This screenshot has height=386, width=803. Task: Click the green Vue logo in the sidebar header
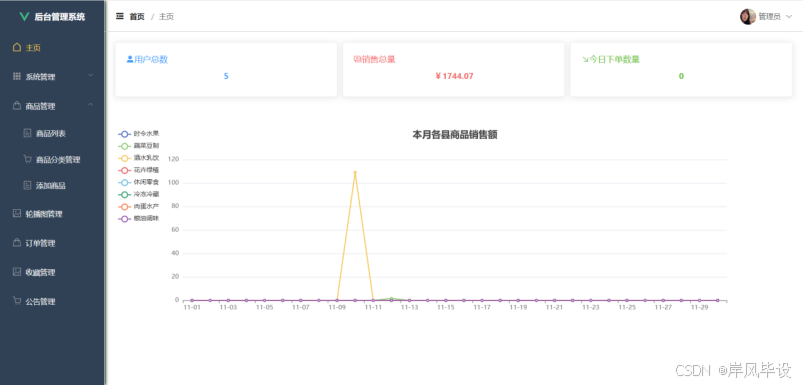pos(24,17)
